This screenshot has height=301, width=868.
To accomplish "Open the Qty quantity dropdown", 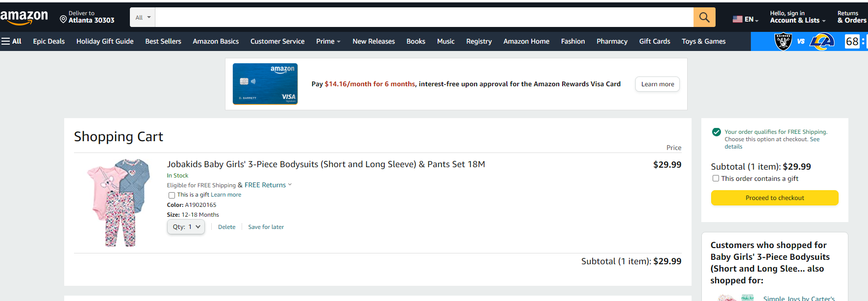I will (x=186, y=227).
